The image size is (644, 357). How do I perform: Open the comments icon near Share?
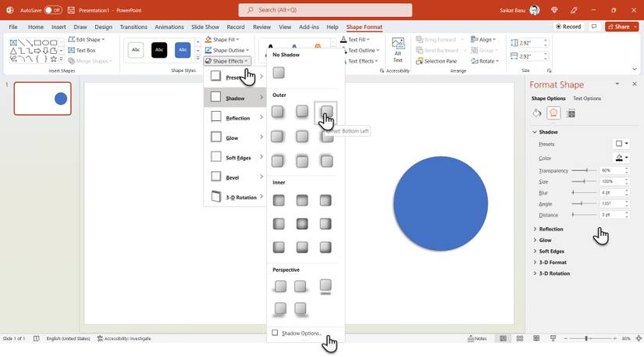[x=594, y=27]
